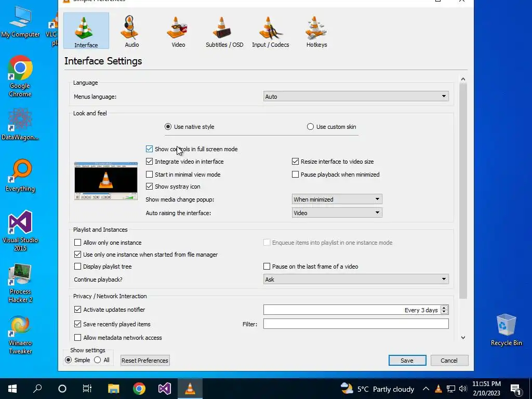The height and width of the screenshot is (399, 532).
Task: Click VLC cone in system tray
Action: 438,389
